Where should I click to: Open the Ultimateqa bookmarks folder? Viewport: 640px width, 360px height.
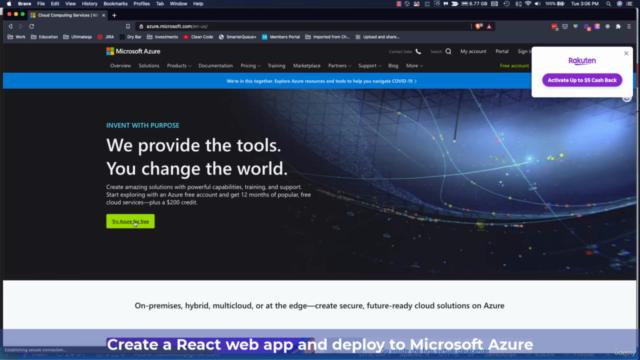pyautogui.click(x=78, y=37)
